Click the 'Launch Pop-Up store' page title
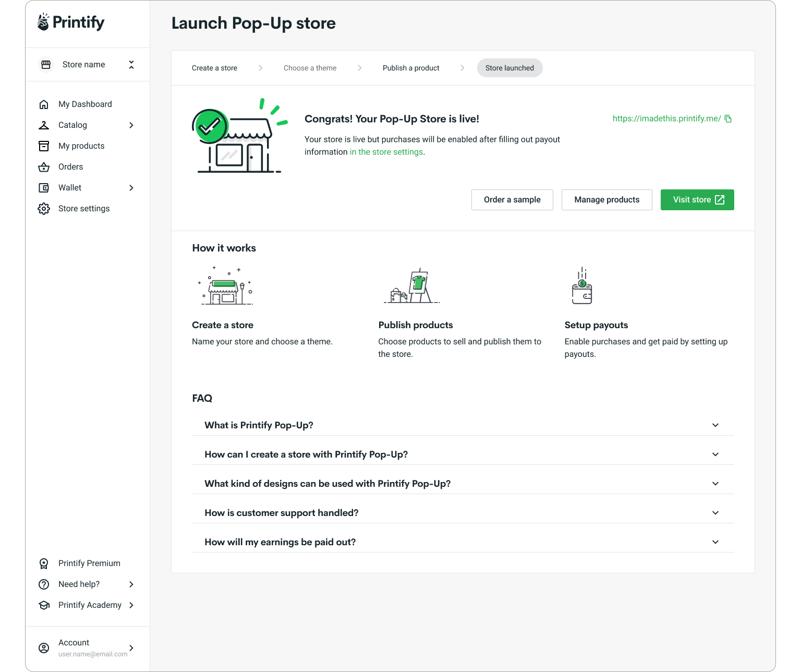The height and width of the screenshot is (672, 801). point(253,23)
